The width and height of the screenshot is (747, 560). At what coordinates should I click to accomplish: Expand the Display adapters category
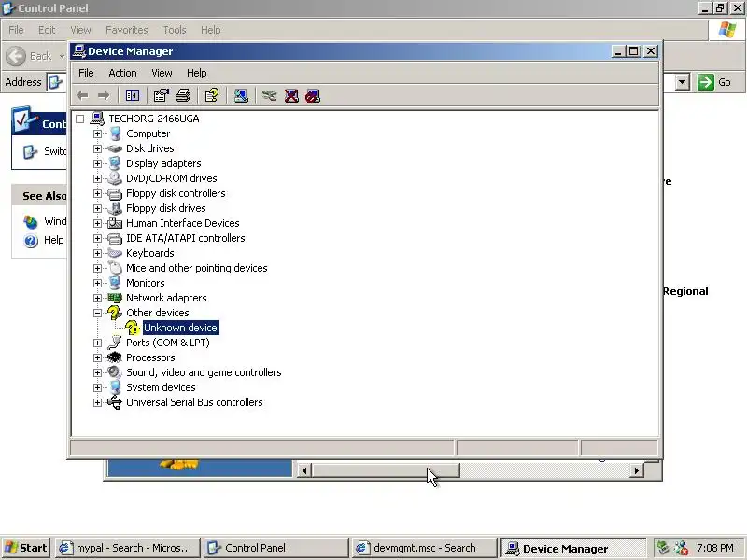coord(97,163)
